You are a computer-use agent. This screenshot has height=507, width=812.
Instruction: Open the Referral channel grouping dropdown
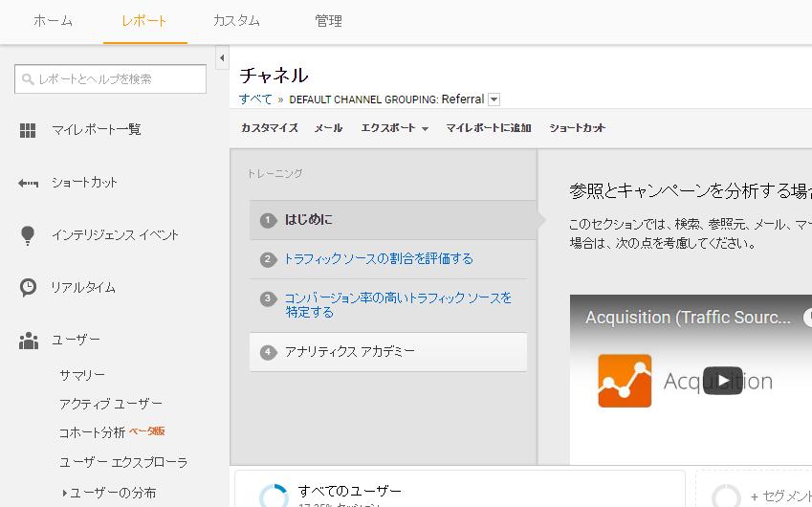[494, 99]
